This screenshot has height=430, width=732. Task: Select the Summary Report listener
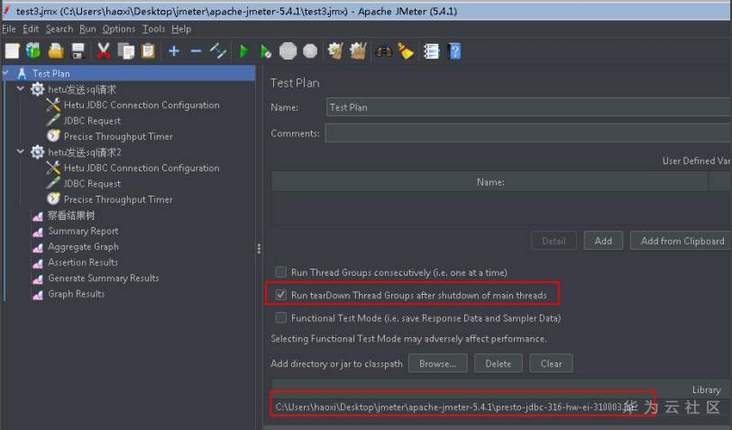(83, 231)
